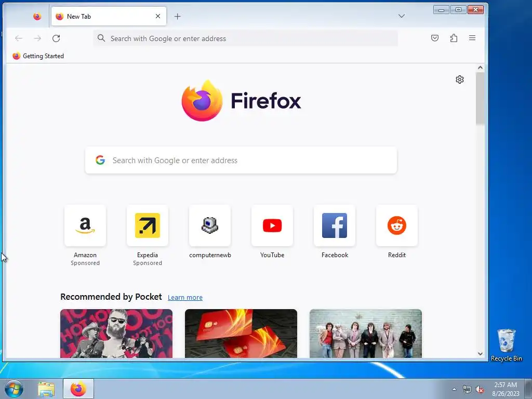Viewport: 532px width, 399px height.
Task: Click the Google G icon in search box
Action: 100,160
